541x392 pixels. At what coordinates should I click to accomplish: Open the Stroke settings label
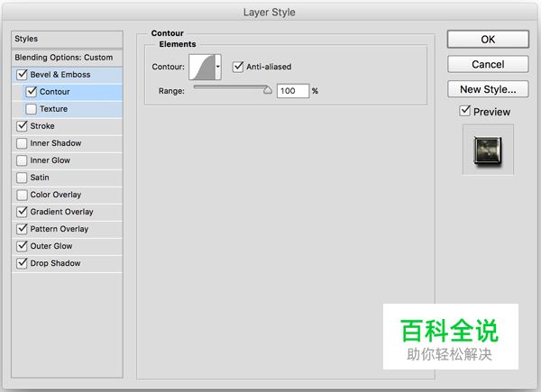[42, 126]
